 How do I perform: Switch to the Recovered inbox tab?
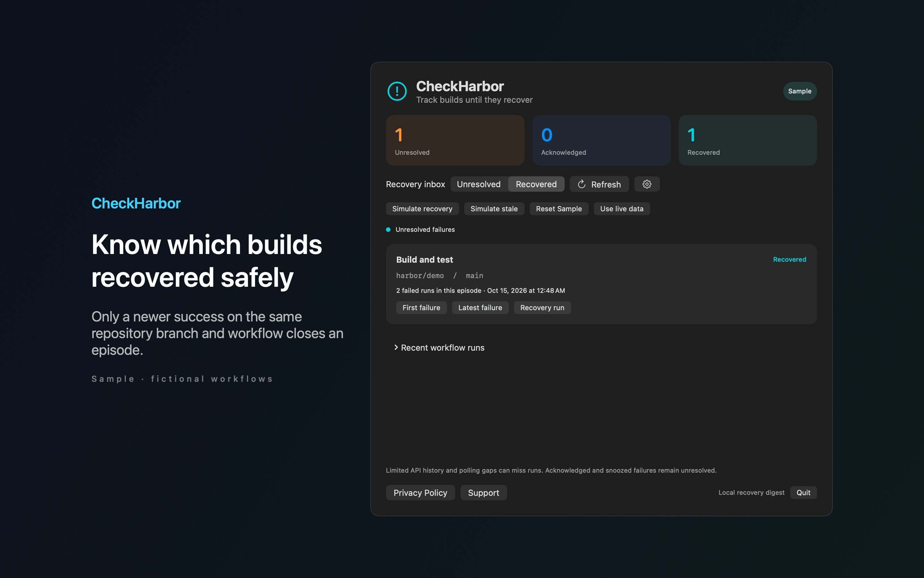[536, 184]
